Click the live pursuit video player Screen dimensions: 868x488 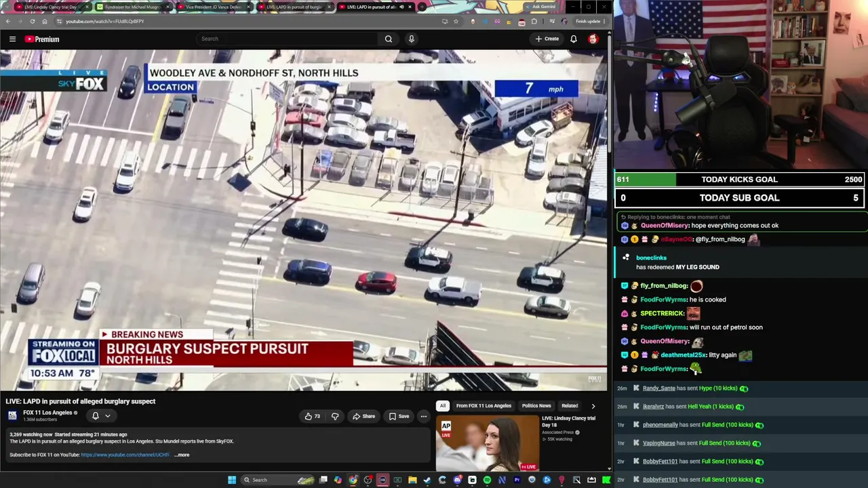coord(304,220)
